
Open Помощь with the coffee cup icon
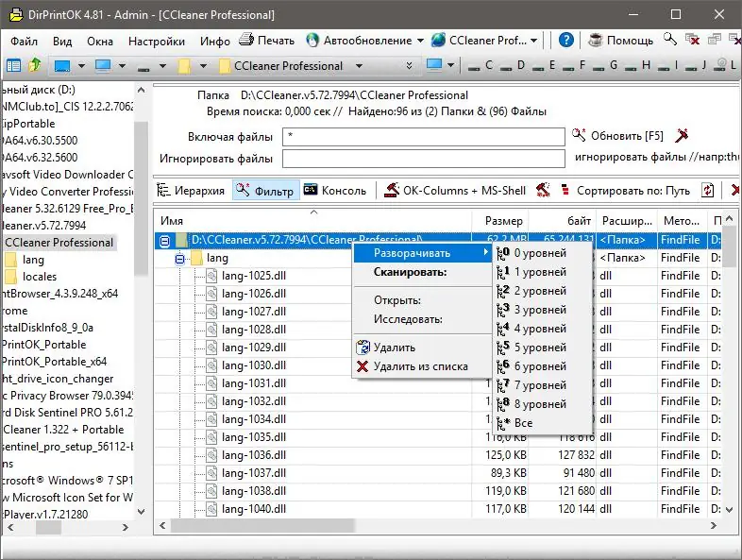pyautogui.click(x=621, y=41)
